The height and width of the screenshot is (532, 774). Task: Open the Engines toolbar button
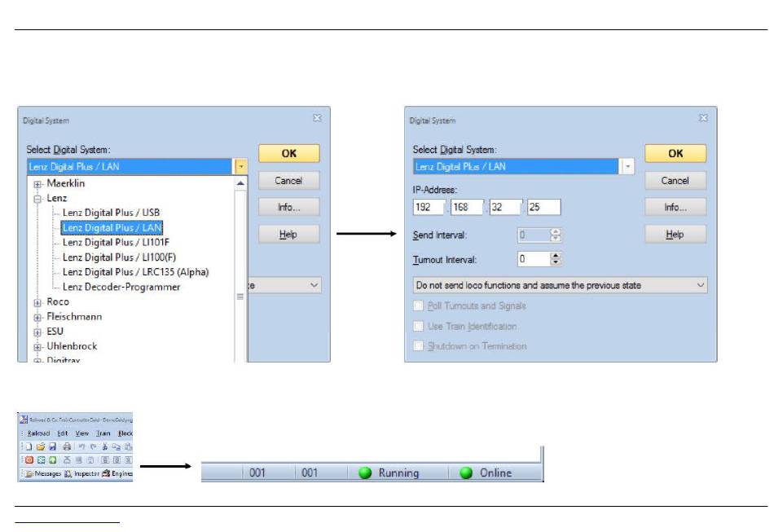coord(117,474)
